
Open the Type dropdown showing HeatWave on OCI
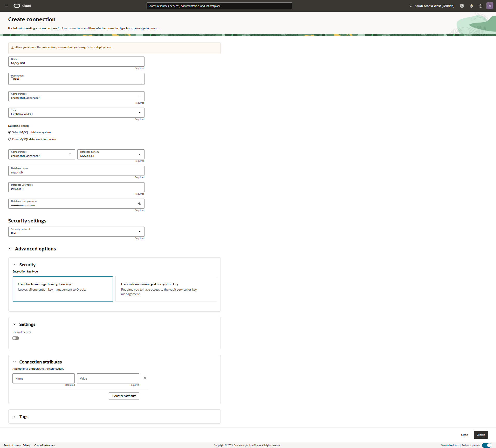[x=76, y=113]
